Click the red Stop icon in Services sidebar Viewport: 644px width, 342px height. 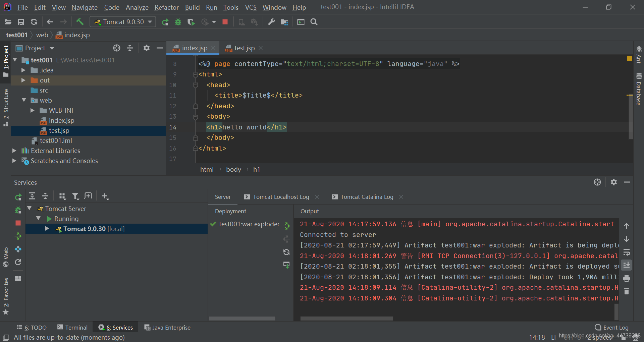(18, 223)
